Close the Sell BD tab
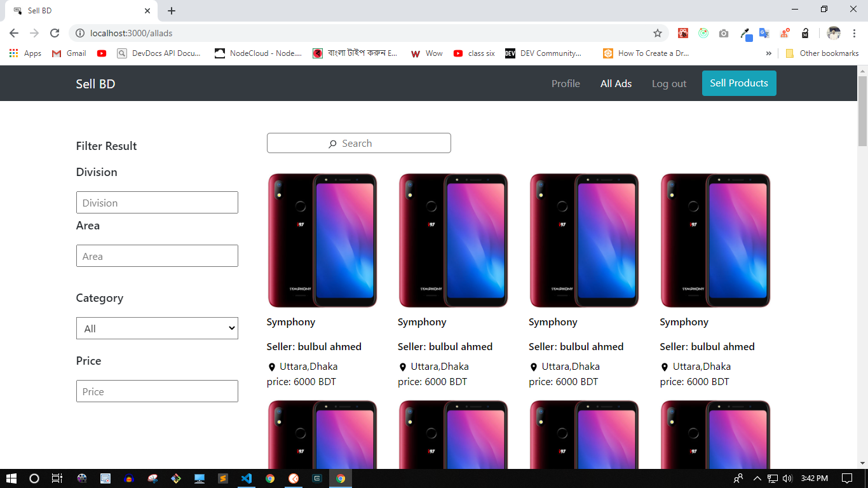Image resolution: width=868 pixels, height=488 pixels. tap(147, 11)
